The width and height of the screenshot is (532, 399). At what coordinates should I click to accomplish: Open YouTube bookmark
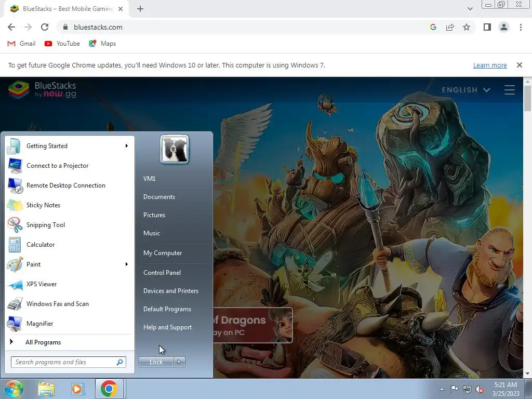tap(62, 44)
